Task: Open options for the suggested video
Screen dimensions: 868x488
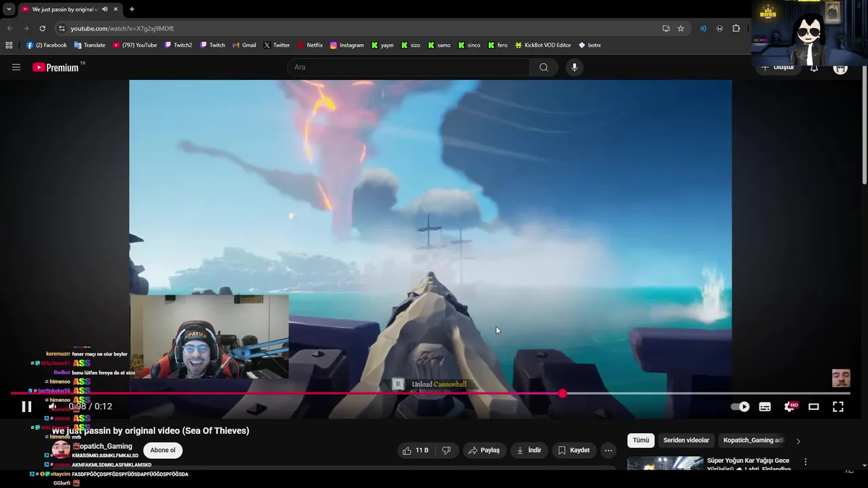Action: tap(806, 462)
